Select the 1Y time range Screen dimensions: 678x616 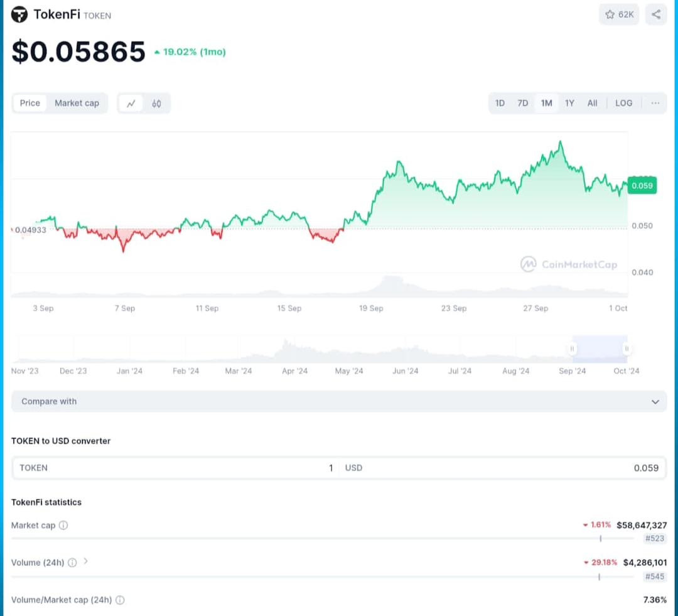[569, 103]
